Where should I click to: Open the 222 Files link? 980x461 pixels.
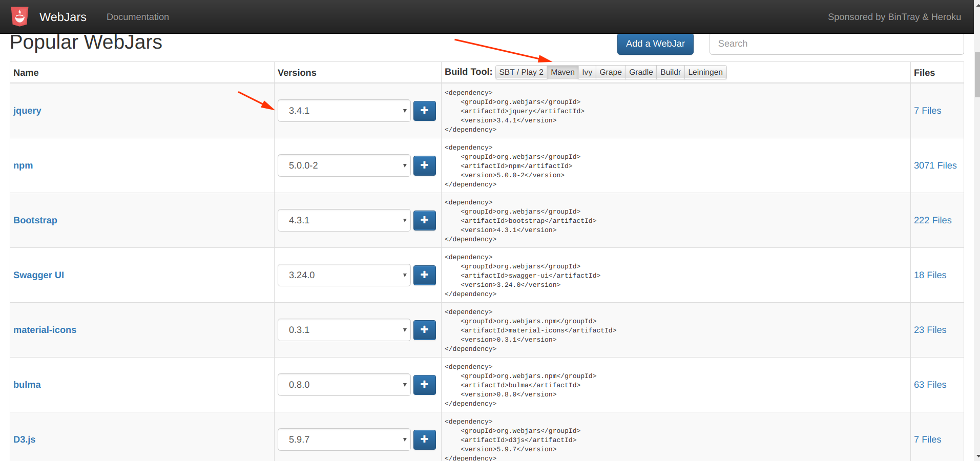(932, 220)
